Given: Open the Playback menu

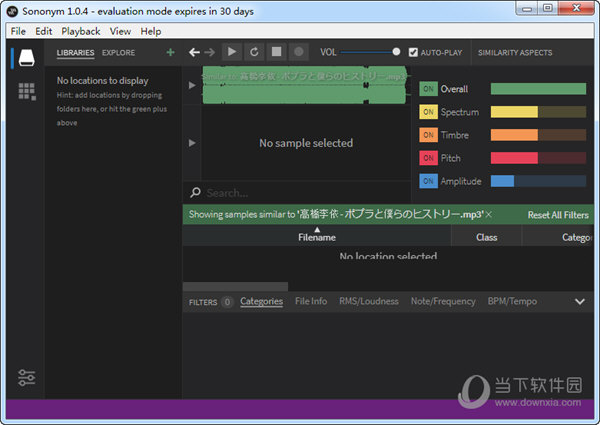Looking at the screenshot, I should tap(81, 31).
